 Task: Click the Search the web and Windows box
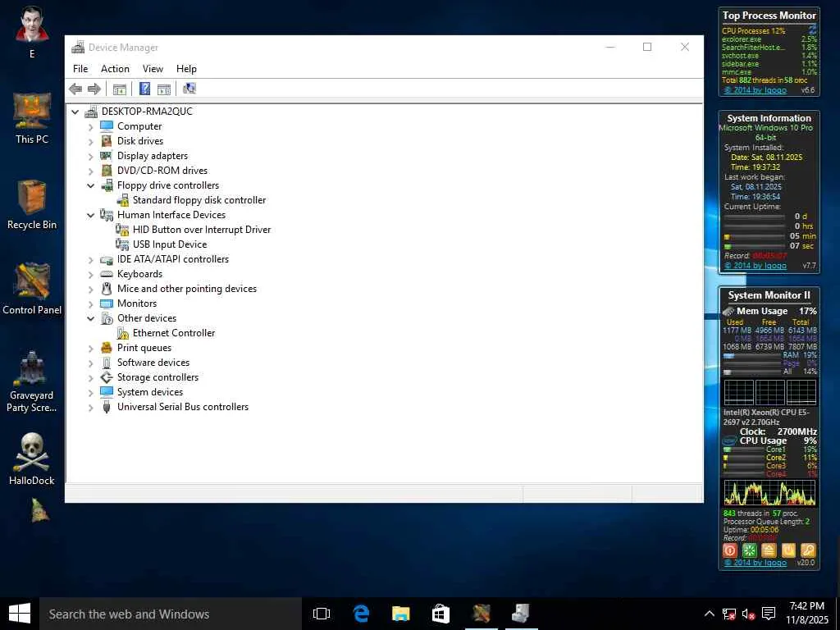(x=171, y=614)
